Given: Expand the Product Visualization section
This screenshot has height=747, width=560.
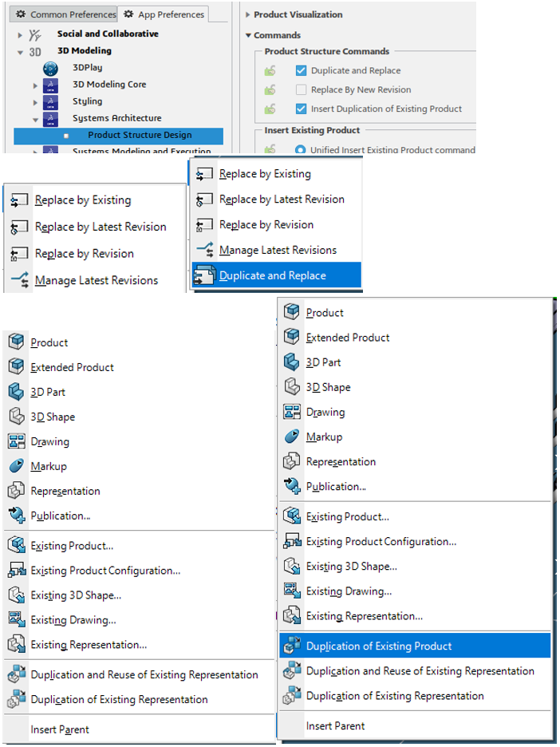Looking at the screenshot, I should coord(247,15).
